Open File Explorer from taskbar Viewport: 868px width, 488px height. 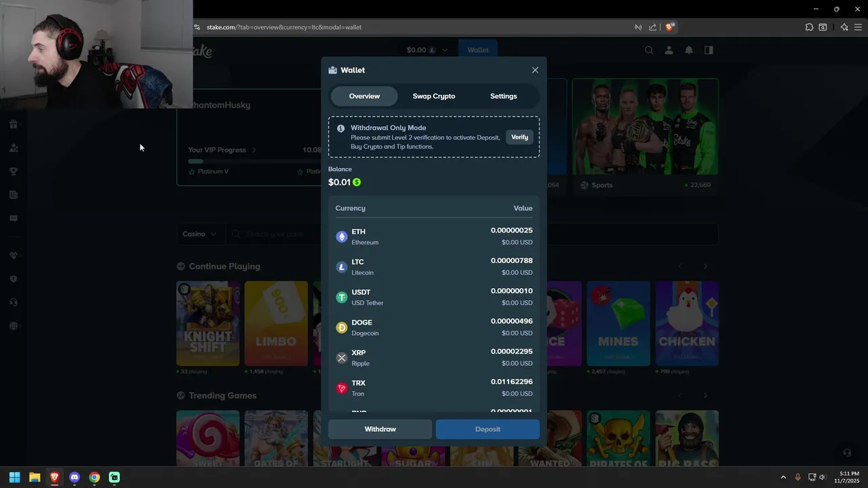[35, 477]
